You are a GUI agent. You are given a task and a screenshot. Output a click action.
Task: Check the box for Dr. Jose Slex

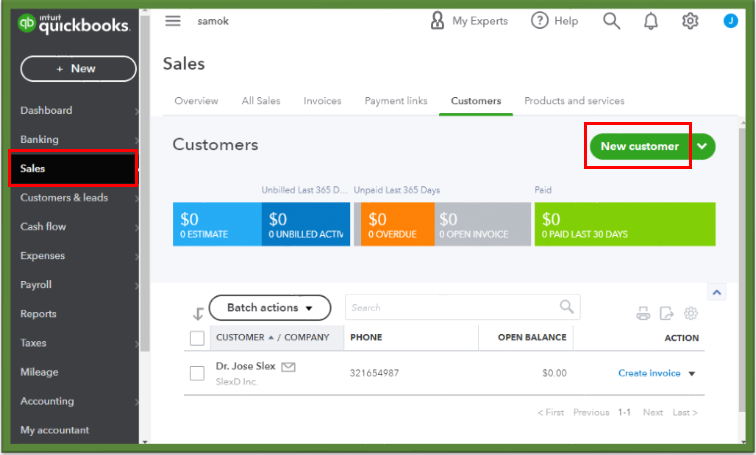197,373
